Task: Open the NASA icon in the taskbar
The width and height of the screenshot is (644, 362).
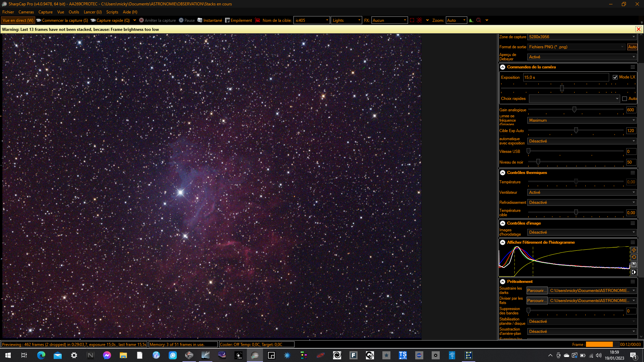Action: (419, 355)
